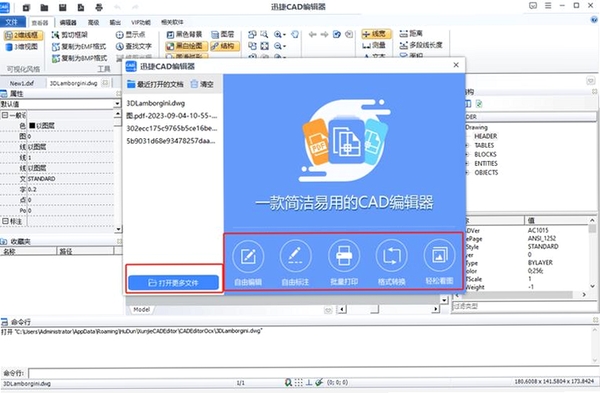
Task: Click the fit-to-window zoom icon
Action: [264, 46]
